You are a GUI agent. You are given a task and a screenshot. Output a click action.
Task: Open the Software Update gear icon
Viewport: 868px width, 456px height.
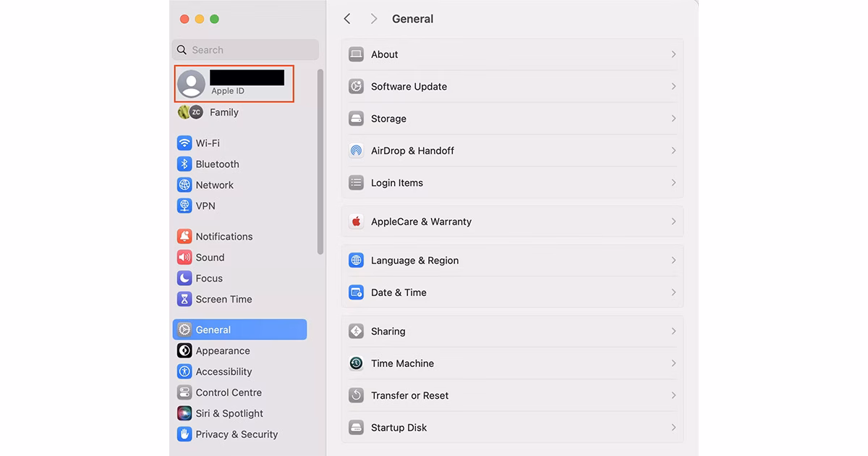tap(356, 87)
